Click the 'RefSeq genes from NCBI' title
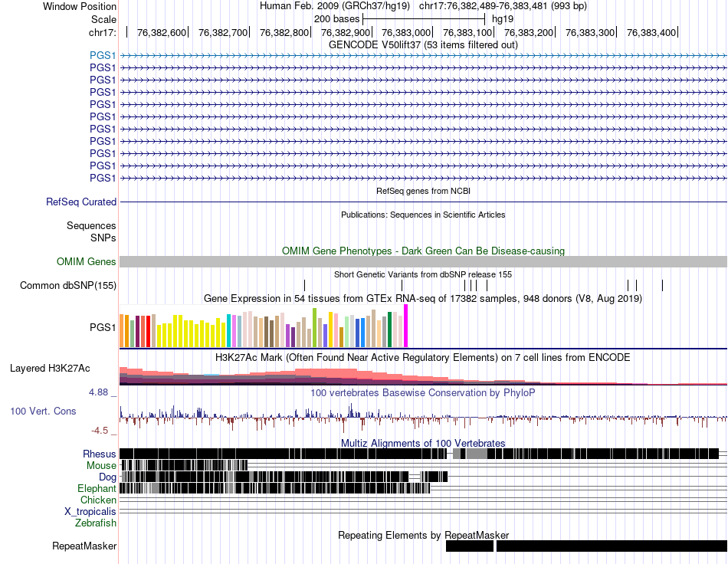This screenshot has height=564, width=728. [423, 191]
